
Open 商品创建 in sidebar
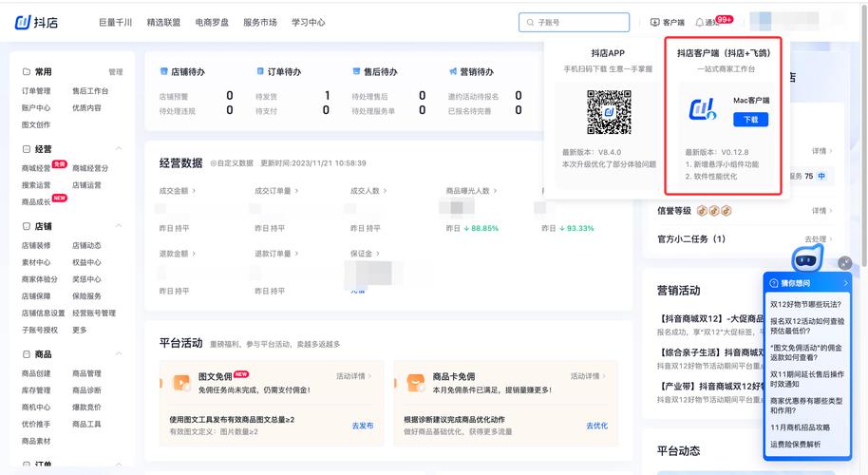(x=36, y=373)
